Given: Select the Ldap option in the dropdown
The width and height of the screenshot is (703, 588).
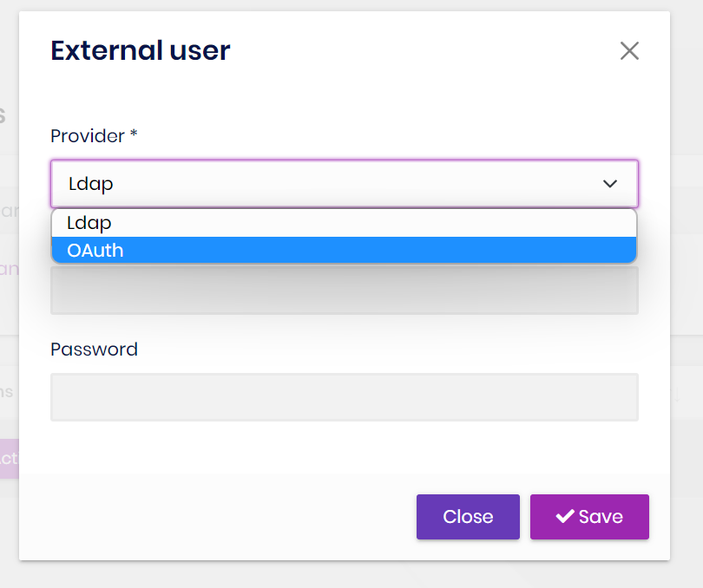Looking at the screenshot, I should [x=345, y=223].
